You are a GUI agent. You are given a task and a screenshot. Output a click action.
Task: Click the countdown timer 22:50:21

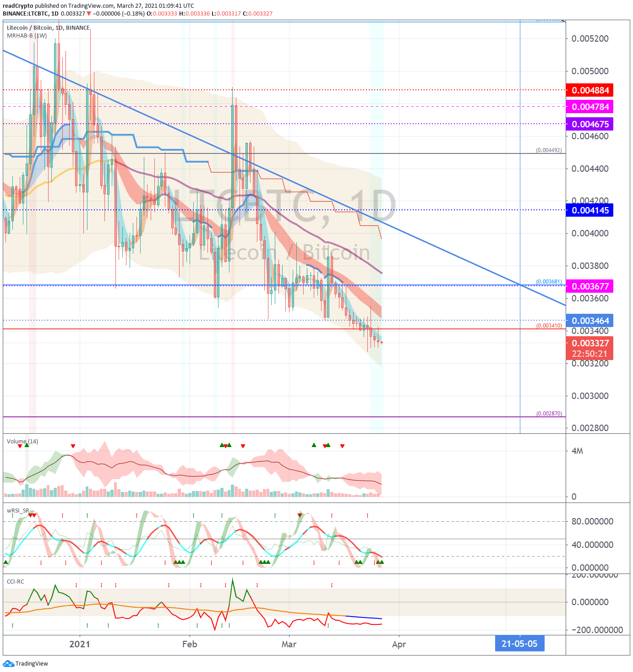[x=589, y=354]
